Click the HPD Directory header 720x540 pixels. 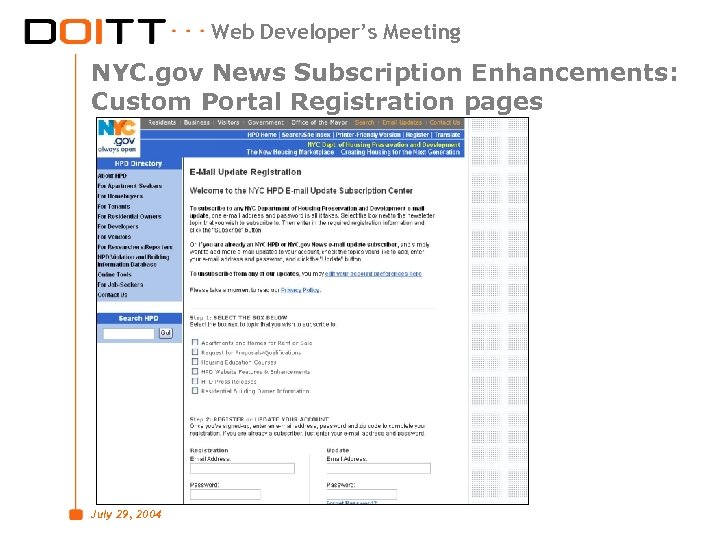pos(139,163)
